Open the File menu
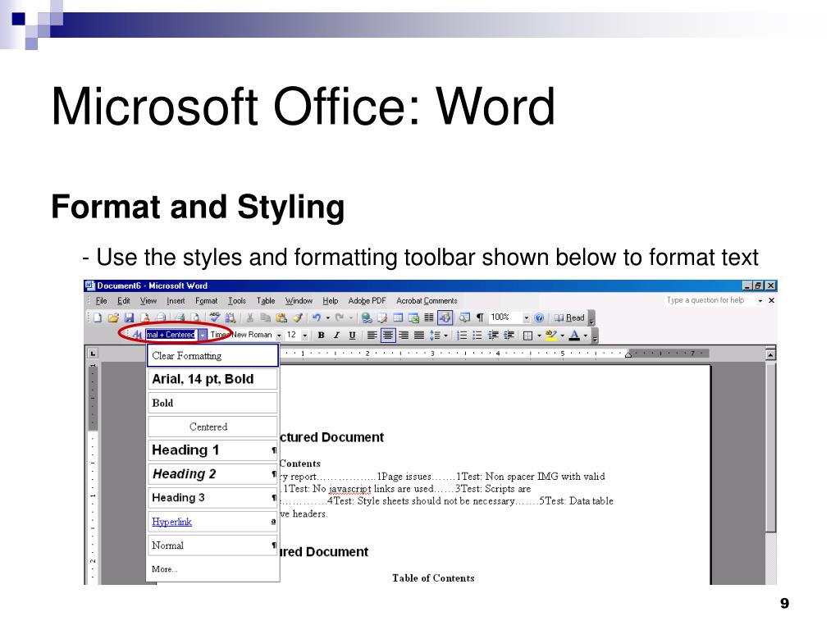The height and width of the screenshot is (630, 840). (x=101, y=300)
